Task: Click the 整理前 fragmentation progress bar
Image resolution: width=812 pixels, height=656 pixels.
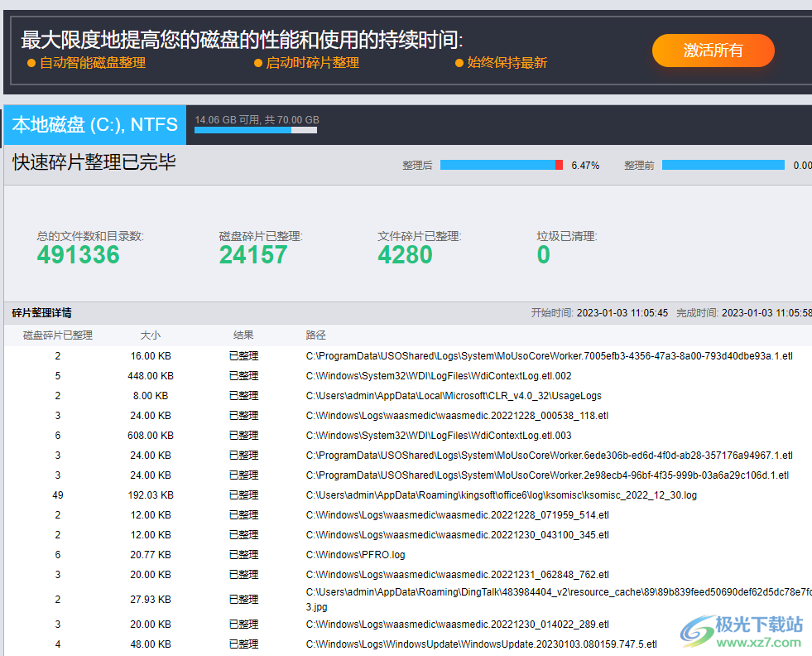Action: point(723,165)
